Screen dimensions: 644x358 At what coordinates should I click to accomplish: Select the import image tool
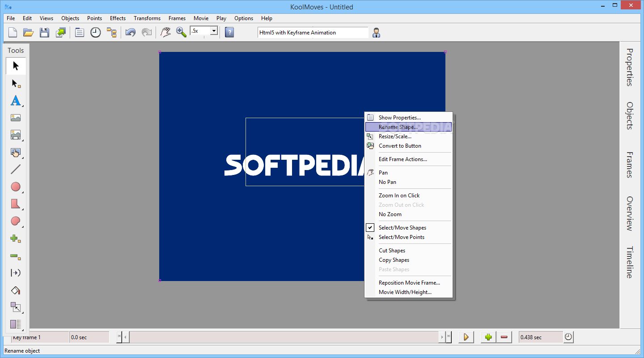tap(16, 118)
